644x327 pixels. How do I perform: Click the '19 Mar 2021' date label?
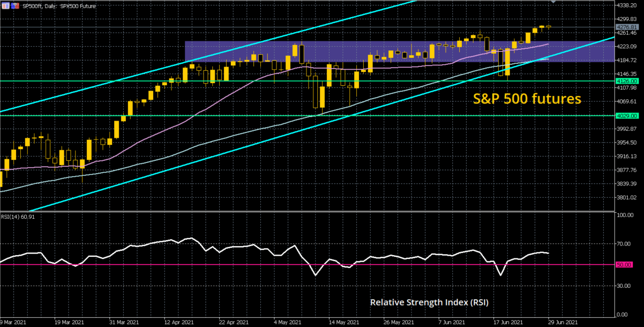[69, 322]
